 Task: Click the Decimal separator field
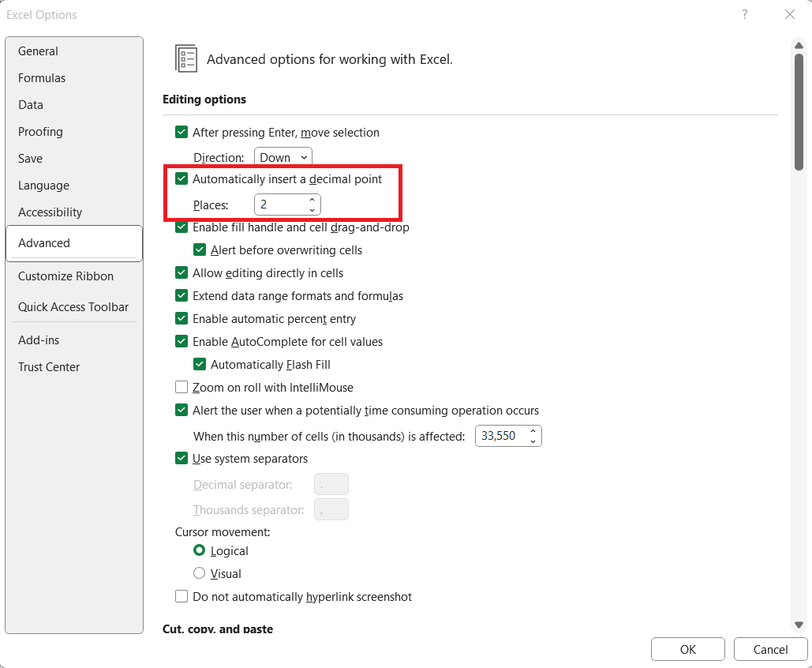[x=331, y=485]
